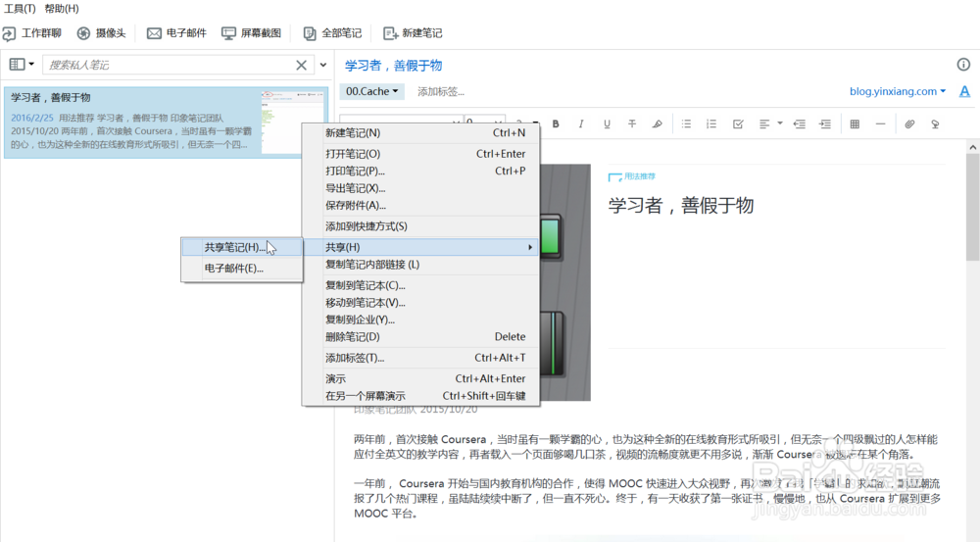
Task: Choose 删除笔记(D) in context menu
Action: (x=420, y=337)
